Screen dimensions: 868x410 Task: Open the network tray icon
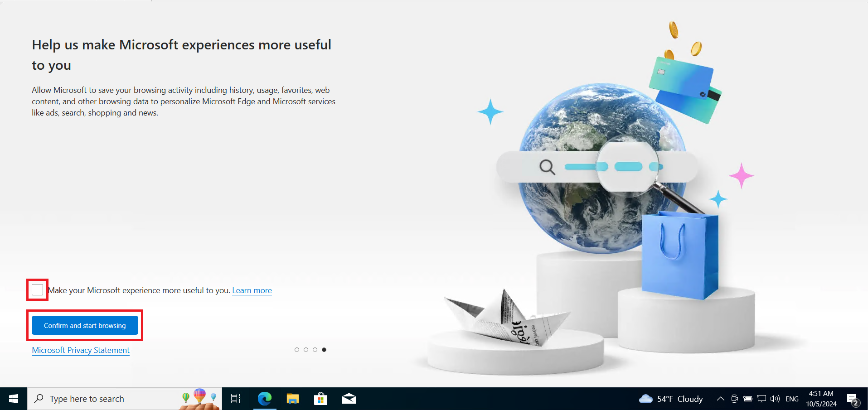pos(761,399)
